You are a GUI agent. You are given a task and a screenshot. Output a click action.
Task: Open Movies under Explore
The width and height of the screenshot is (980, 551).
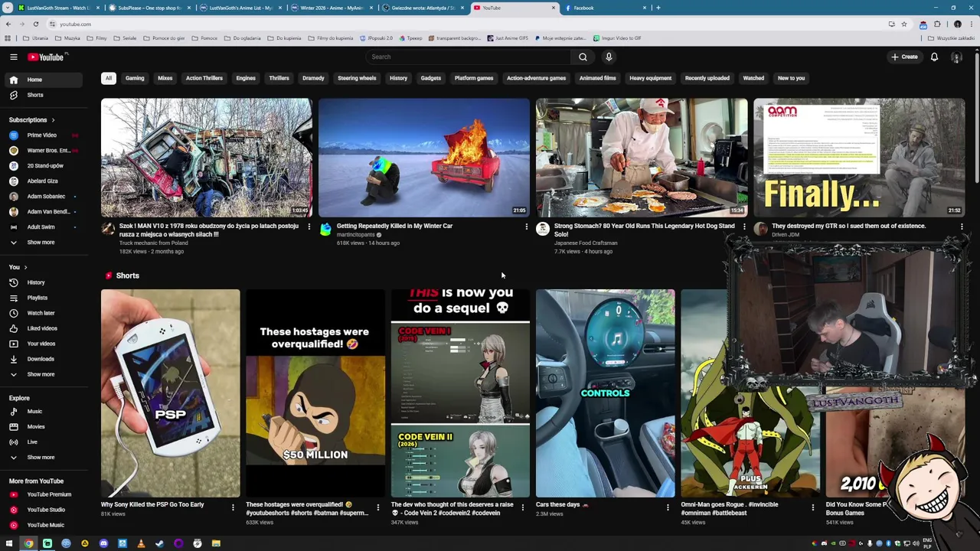[44, 427]
